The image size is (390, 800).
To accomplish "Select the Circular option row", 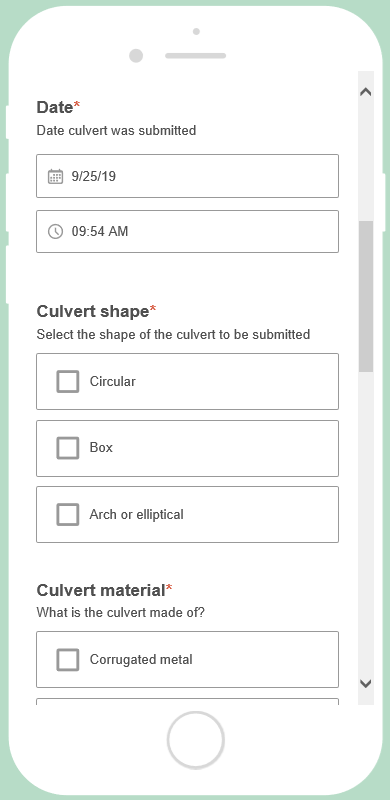I will click(x=187, y=382).
